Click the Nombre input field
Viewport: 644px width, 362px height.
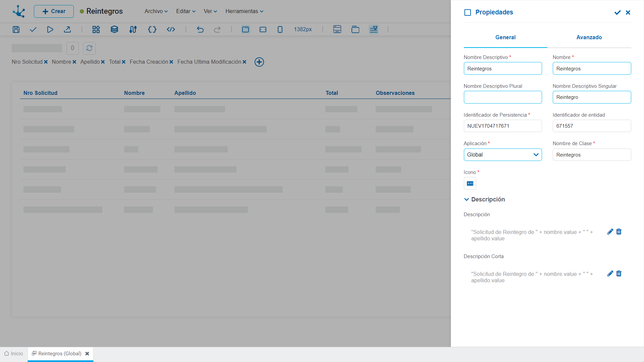[592, 68]
